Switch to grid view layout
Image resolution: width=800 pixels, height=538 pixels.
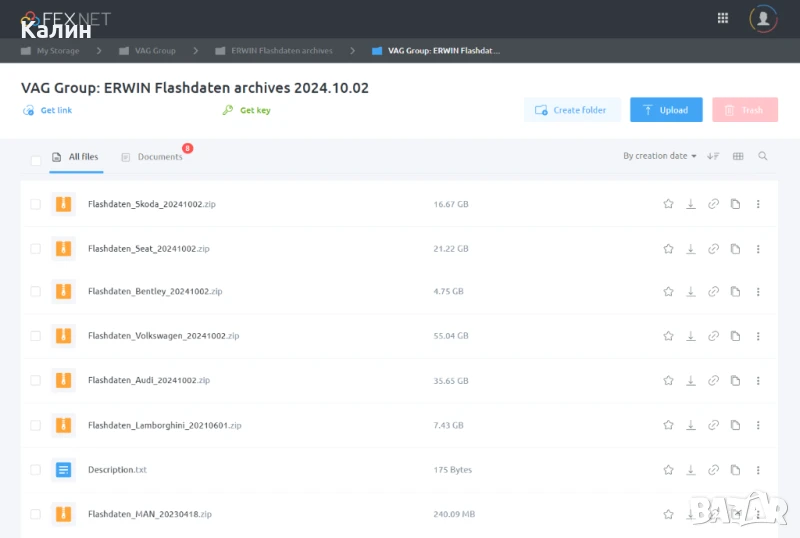[738, 156]
